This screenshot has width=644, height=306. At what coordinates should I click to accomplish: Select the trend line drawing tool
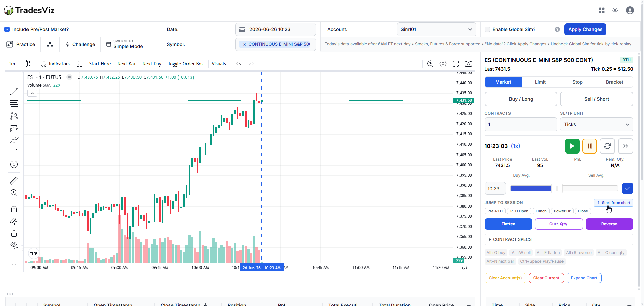(x=14, y=92)
